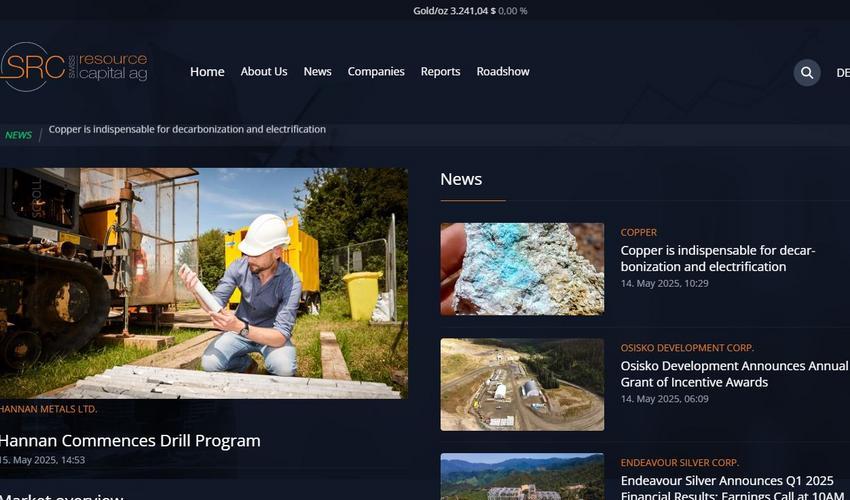Open the Home menu item
The image size is (850, 500).
(207, 72)
